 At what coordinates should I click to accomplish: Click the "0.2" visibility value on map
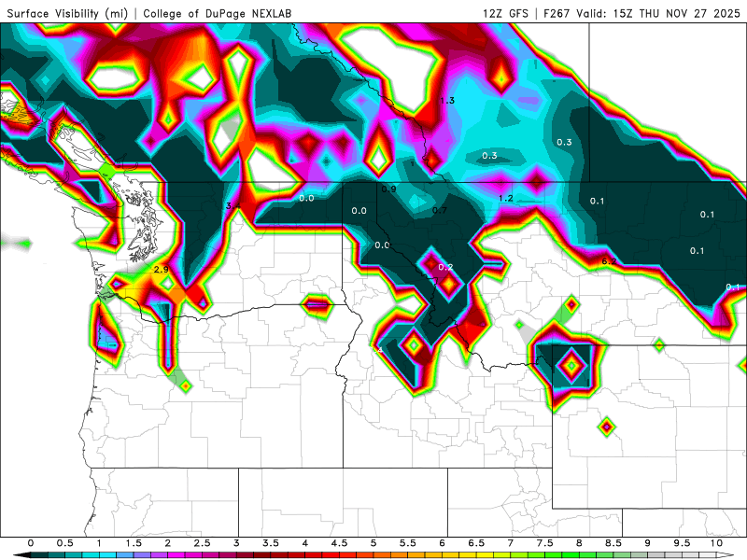pos(445,267)
